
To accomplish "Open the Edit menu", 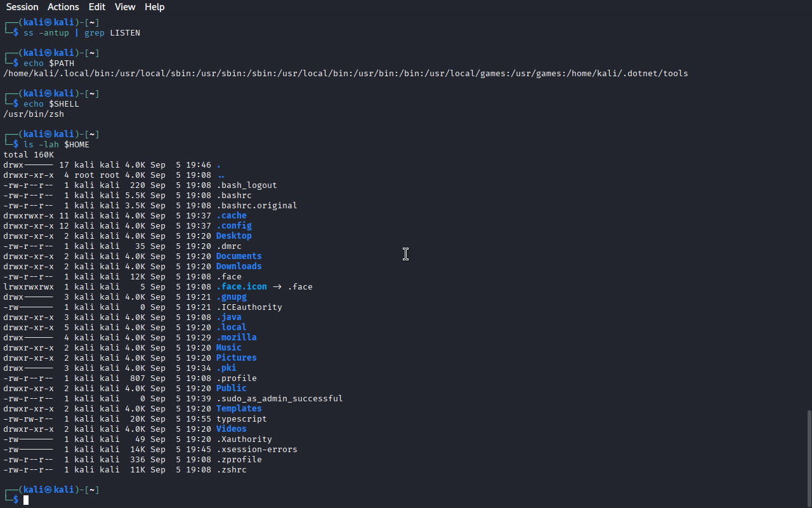I will [97, 7].
